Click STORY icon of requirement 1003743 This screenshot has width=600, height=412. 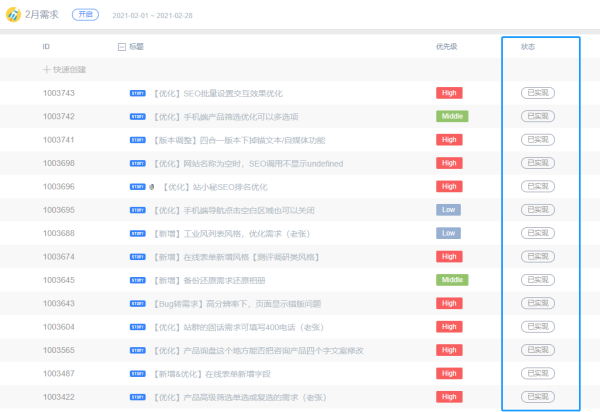point(138,93)
